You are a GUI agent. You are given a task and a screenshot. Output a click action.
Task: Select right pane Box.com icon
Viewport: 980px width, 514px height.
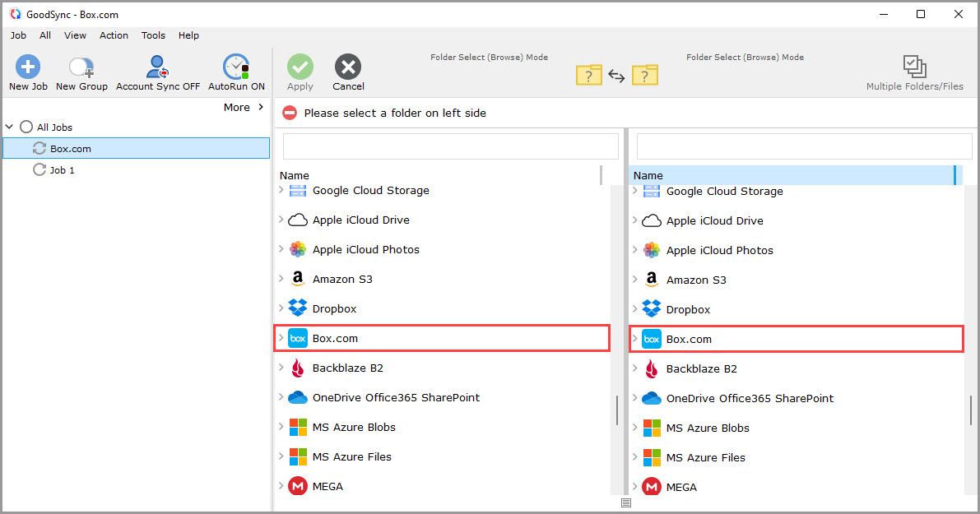(x=651, y=339)
